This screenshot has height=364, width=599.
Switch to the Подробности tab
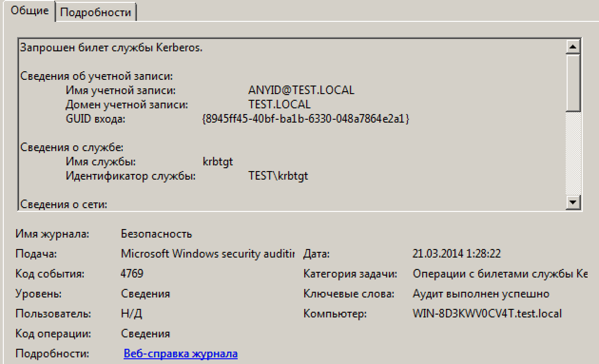point(96,12)
